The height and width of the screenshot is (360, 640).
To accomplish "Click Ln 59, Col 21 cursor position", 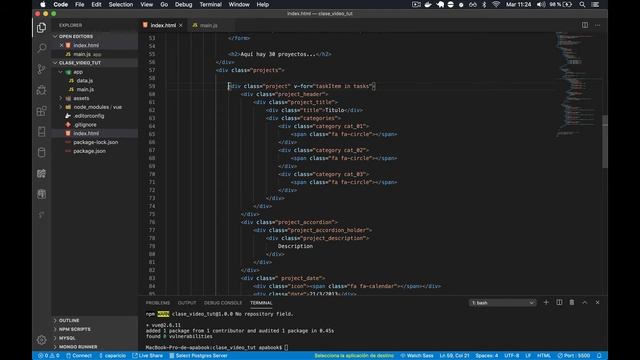I will point(454,356).
